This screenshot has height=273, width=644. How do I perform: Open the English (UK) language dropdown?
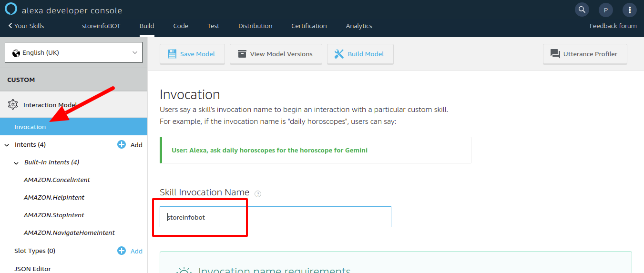pyautogui.click(x=73, y=52)
